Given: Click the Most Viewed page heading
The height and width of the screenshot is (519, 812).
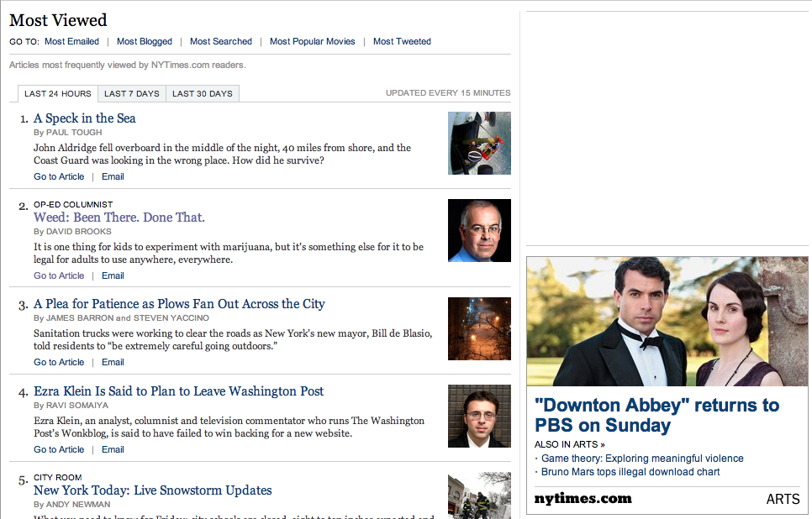Looking at the screenshot, I should pos(58,20).
